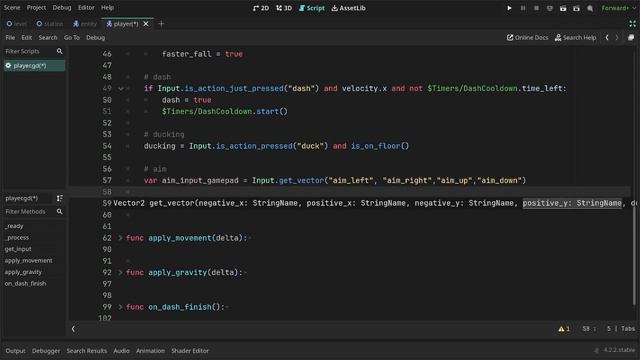Collapse the if block on line 49
Viewport: 640px width, 360px height.
coord(120,89)
